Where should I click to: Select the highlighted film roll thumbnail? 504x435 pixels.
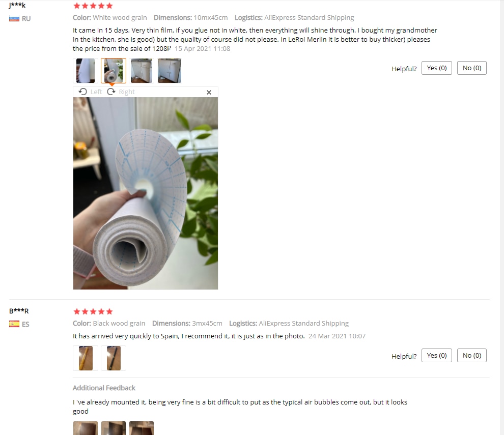click(x=114, y=71)
